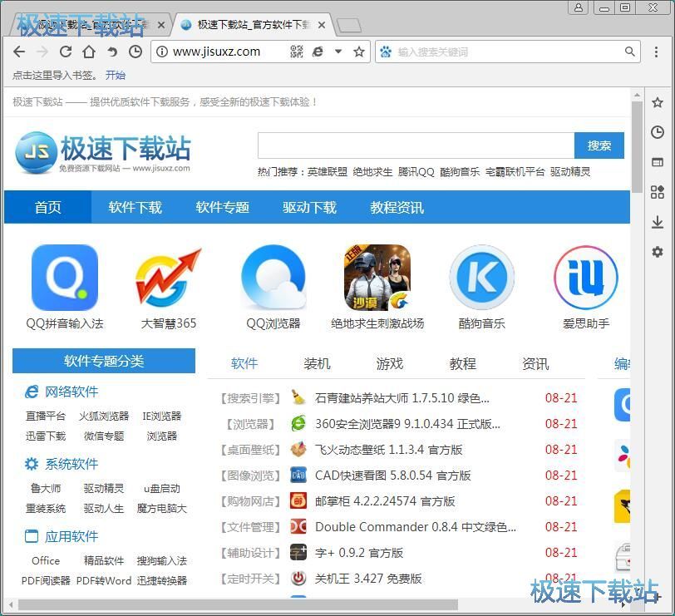
Task: Open hot recommendation 英雄联盟
Action: point(328,172)
